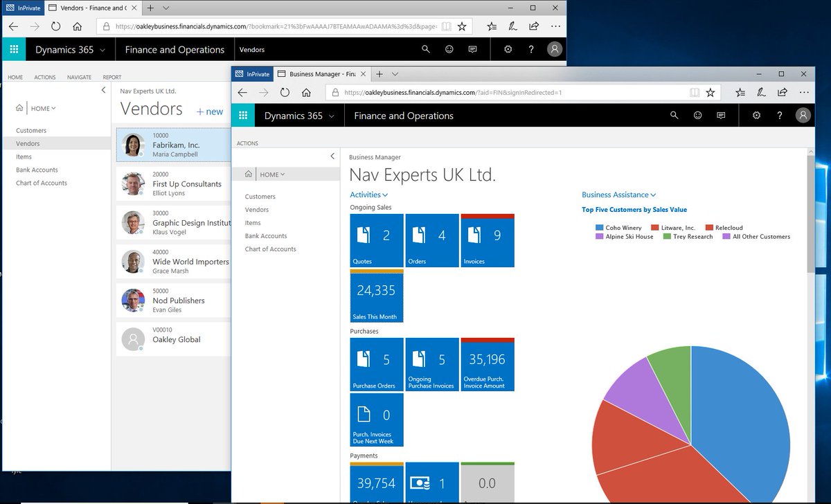Open ACTIONS tab in Business Manager window
831x504 pixels.
(x=247, y=143)
